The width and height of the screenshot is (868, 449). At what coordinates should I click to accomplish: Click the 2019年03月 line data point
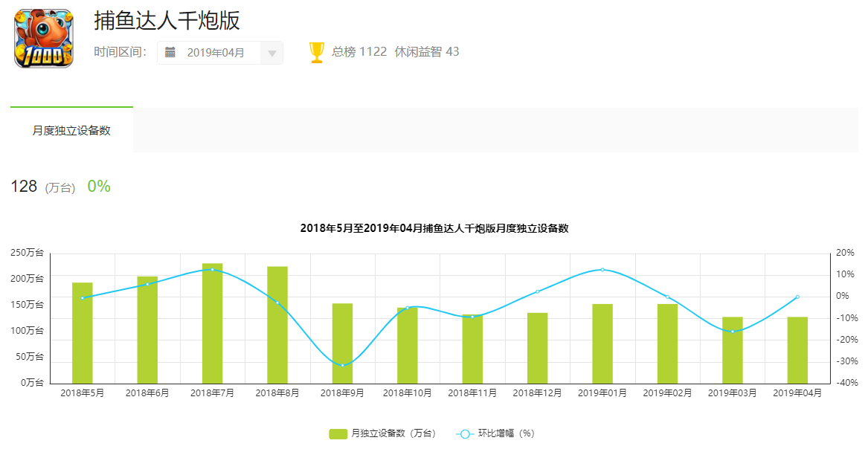tap(733, 332)
